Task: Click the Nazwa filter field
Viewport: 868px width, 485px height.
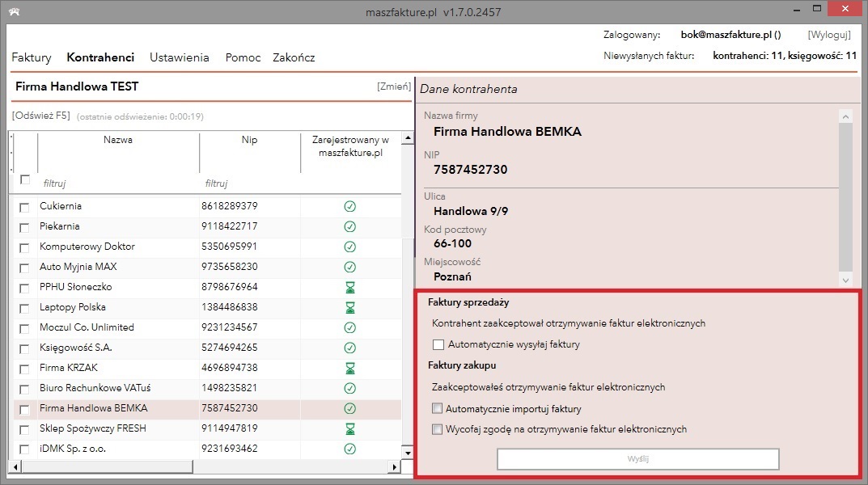Action: click(x=118, y=183)
